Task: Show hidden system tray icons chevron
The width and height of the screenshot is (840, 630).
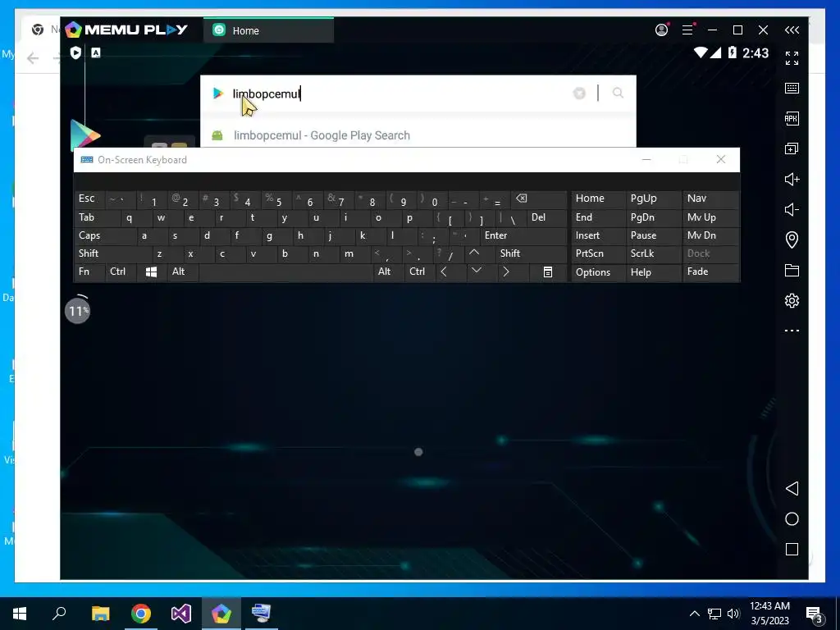Action: 694,614
